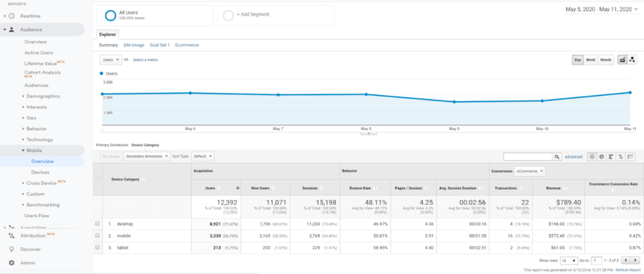644x274 pixels.
Task: Click the All Users segment circle
Action: 110,16
